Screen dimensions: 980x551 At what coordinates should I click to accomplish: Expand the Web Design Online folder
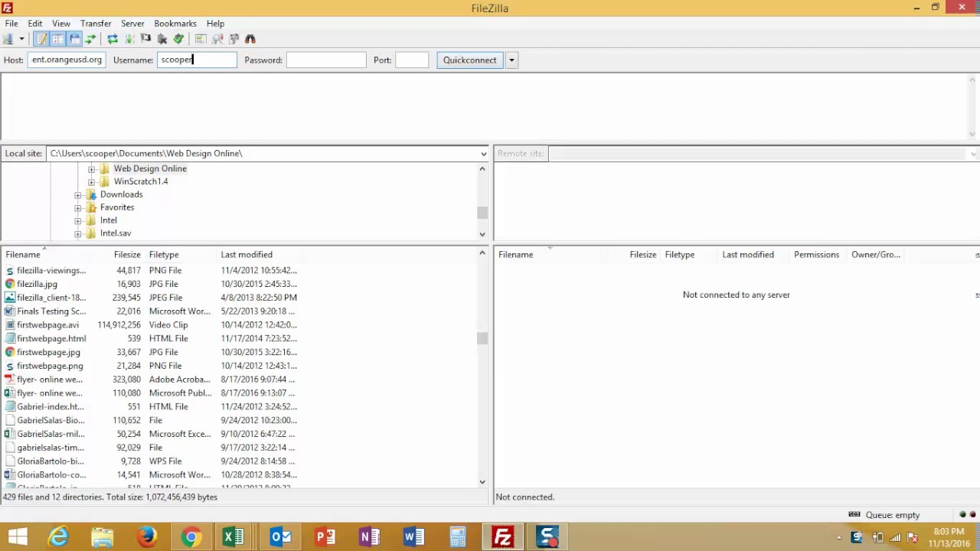click(x=91, y=169)
